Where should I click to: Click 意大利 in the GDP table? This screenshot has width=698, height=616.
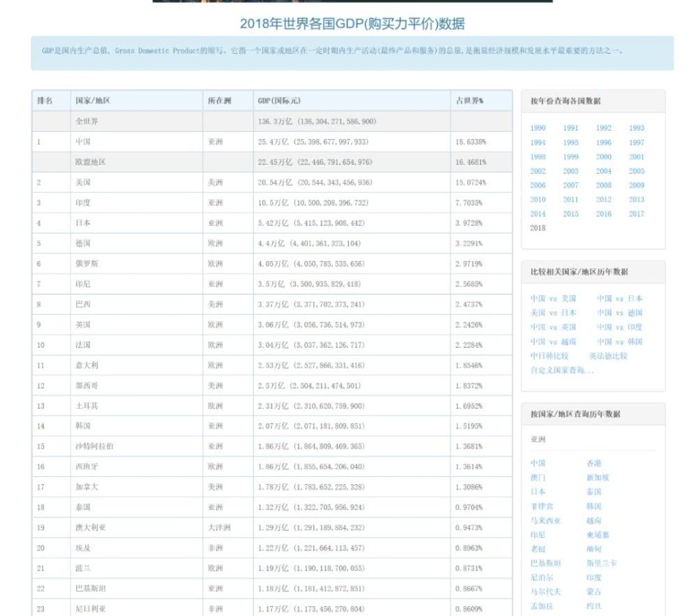(x=87, y=365)
